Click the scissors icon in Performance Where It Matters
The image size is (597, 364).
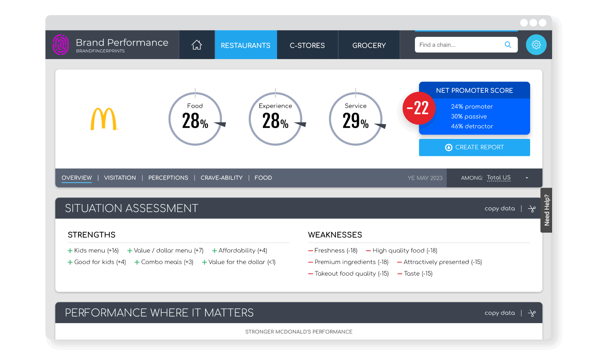532,313
